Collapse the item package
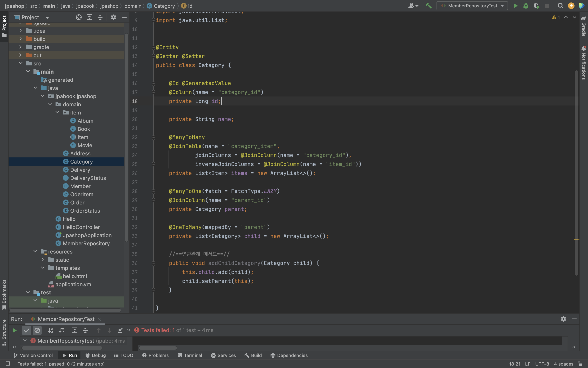588x368 pixels. pyautogui.click(x=57, y=112)
